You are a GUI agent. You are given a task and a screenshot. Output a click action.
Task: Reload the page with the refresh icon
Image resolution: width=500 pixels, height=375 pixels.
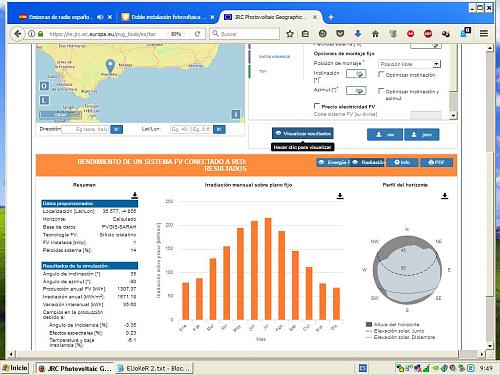(197, 34)
